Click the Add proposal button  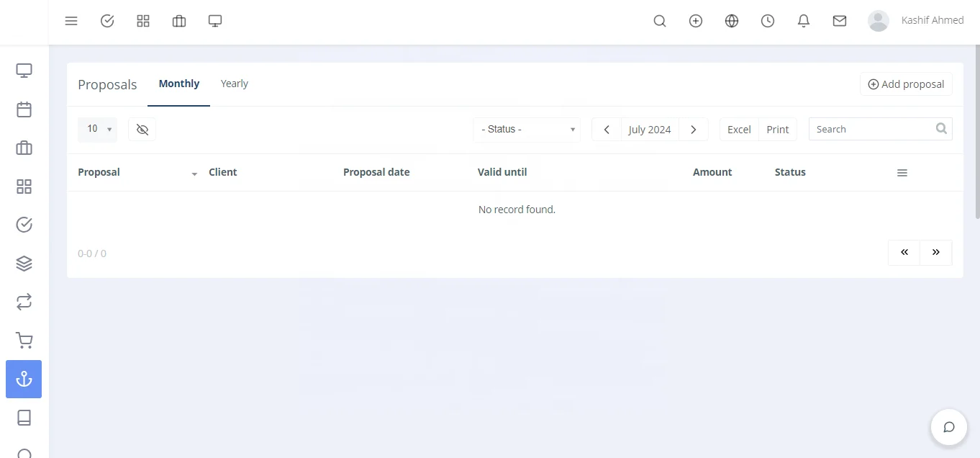pyautogui.click(x=906, y=84)
